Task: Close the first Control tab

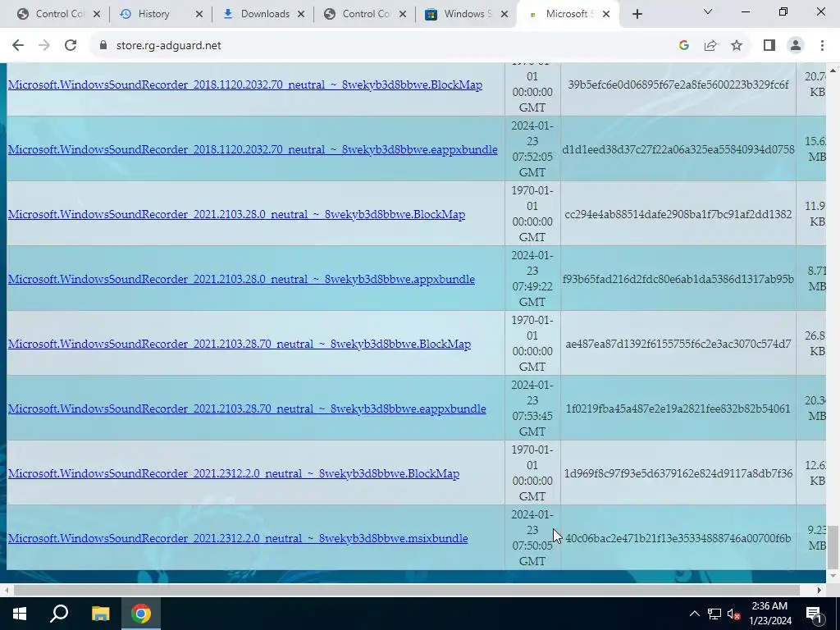Action: click(x=97, y=15)
